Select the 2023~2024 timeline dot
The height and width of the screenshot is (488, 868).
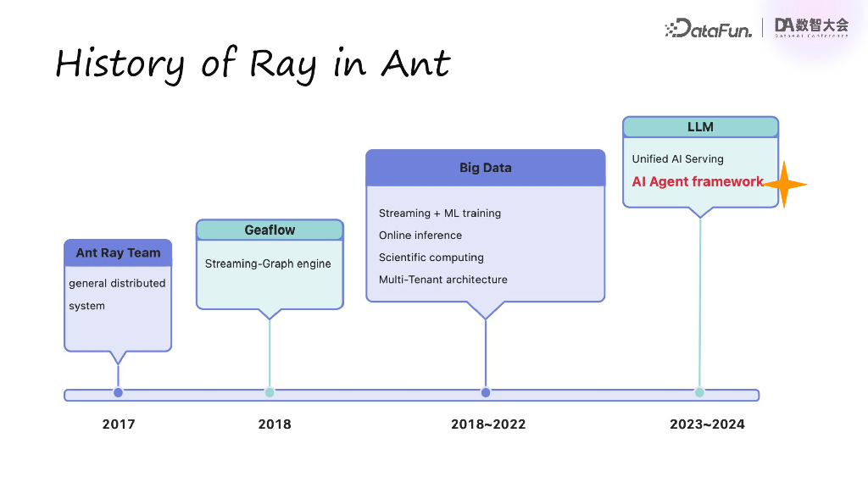click(699, 392)
